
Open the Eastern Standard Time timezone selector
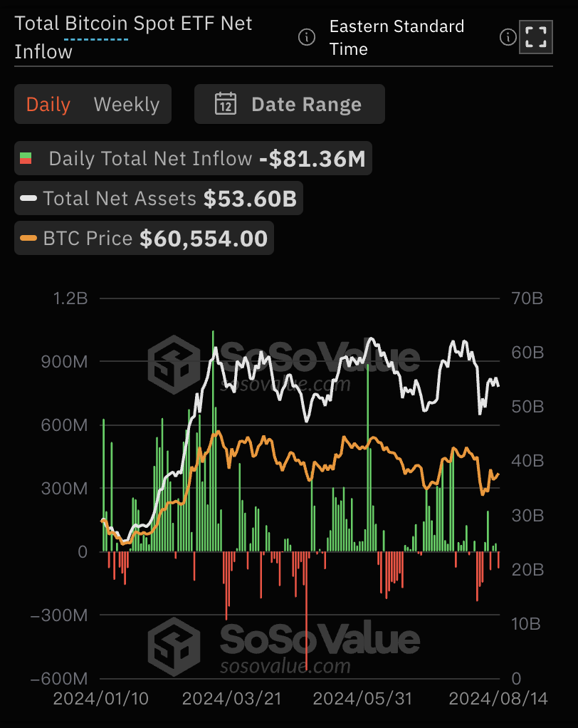click(x=396, y=37)
